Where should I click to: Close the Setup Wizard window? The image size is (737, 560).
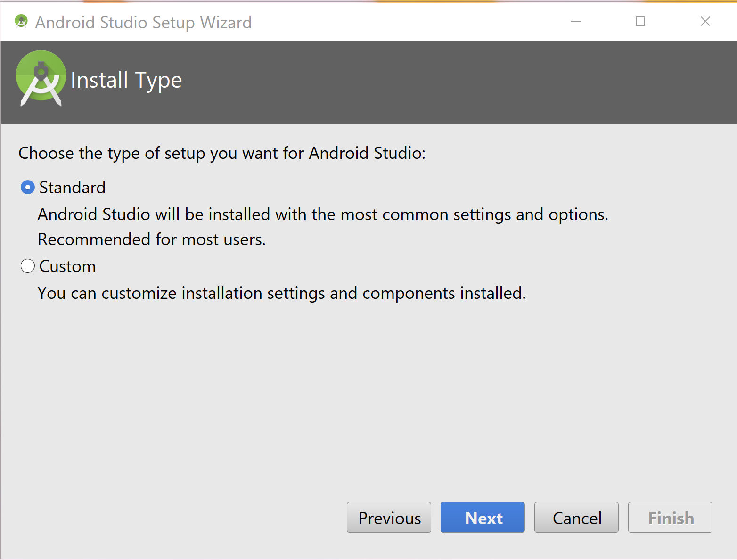click(x=705, y=21)
